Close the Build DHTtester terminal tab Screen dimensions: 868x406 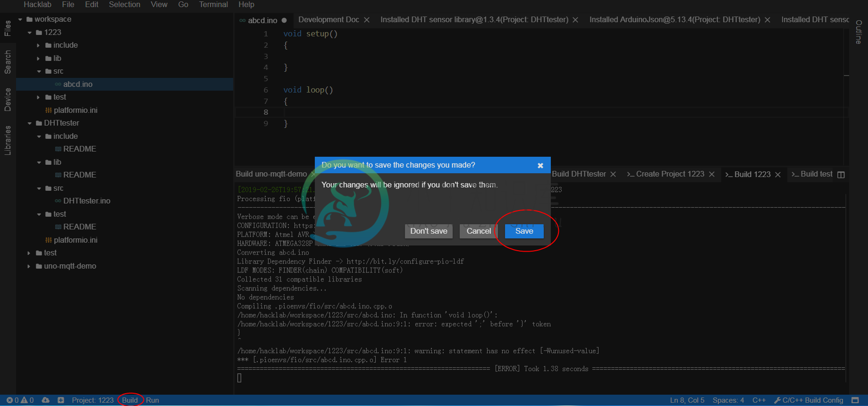click(613, 174)
